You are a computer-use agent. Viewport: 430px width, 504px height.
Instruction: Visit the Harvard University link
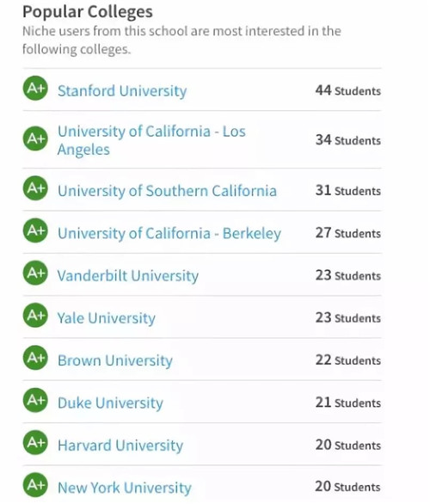[120, 446]
